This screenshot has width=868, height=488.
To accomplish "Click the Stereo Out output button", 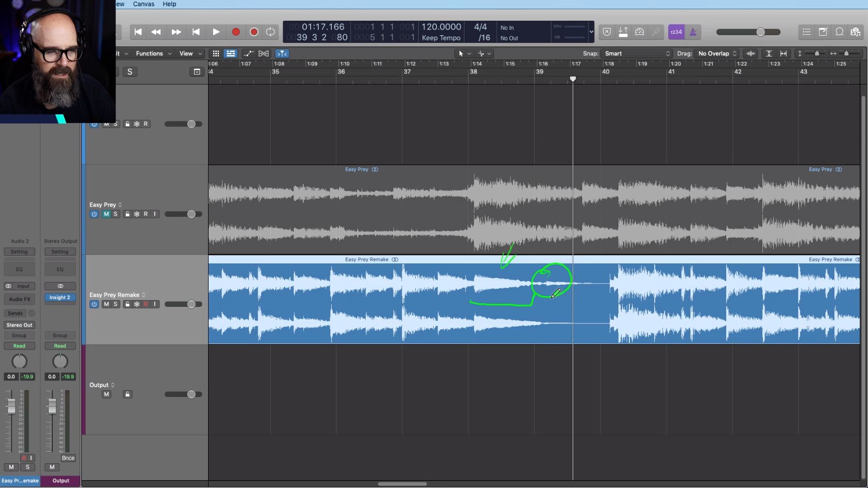I will pos(20,326).
